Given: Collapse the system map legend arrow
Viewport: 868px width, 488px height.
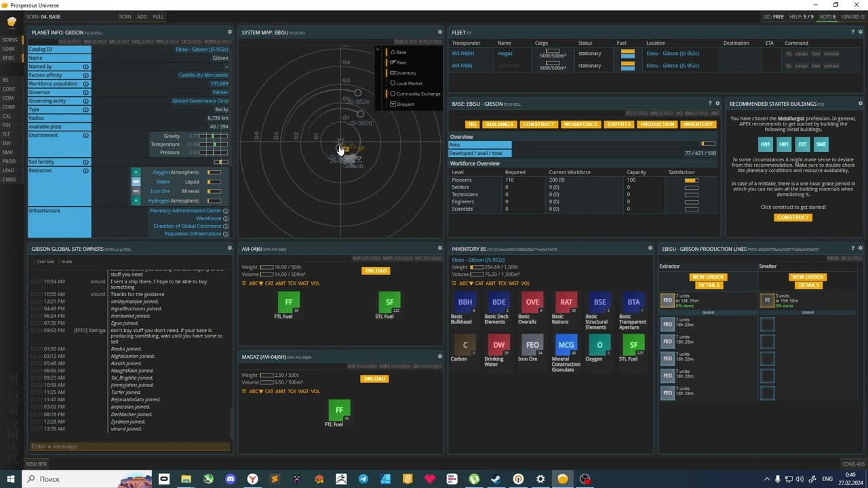Looking at the screenshot, I should [378, 50].
